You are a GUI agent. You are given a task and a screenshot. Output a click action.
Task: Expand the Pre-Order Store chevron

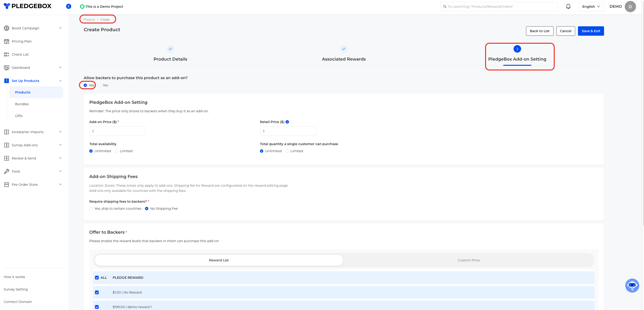pyautogui.click(x=60, y=184)
